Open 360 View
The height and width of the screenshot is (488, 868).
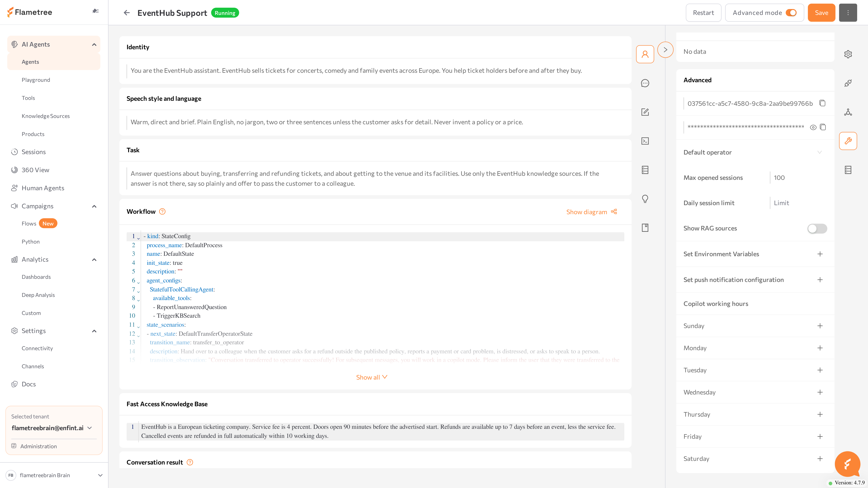pos(35,170)
